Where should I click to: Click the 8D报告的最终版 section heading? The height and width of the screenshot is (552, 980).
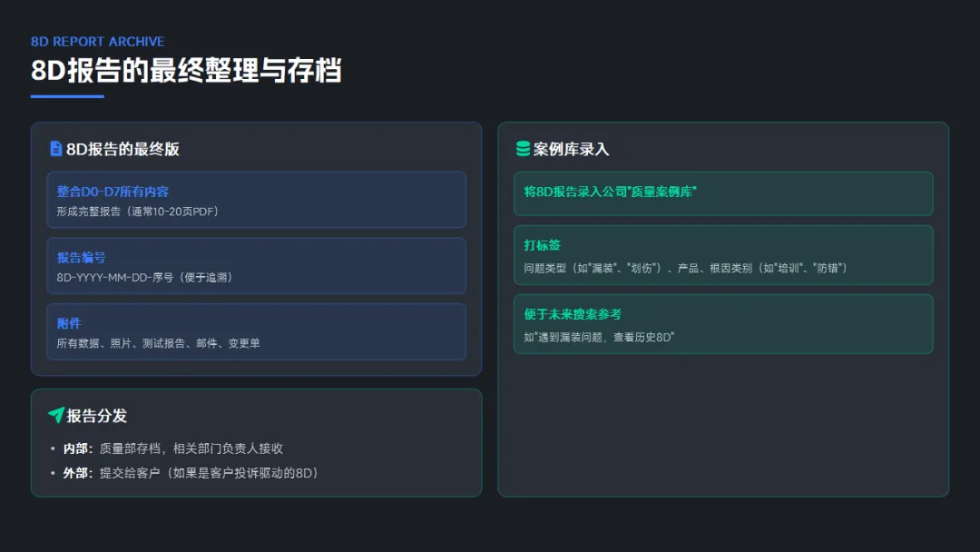point(122,149)
